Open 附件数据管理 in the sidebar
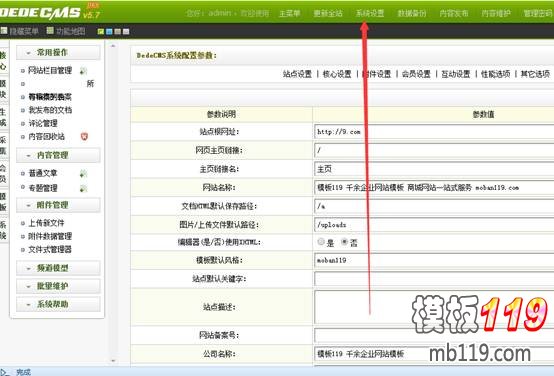Viewport: 554px width, 376px height. point(50,236)
